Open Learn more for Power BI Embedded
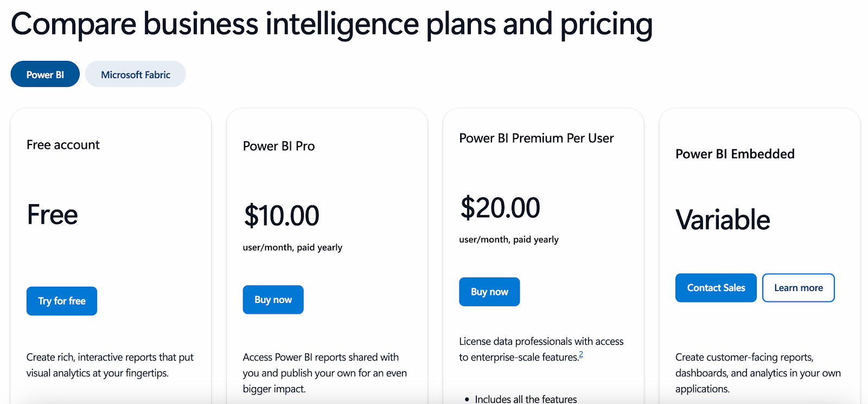 pyautogui.click(x=799, y=288)
